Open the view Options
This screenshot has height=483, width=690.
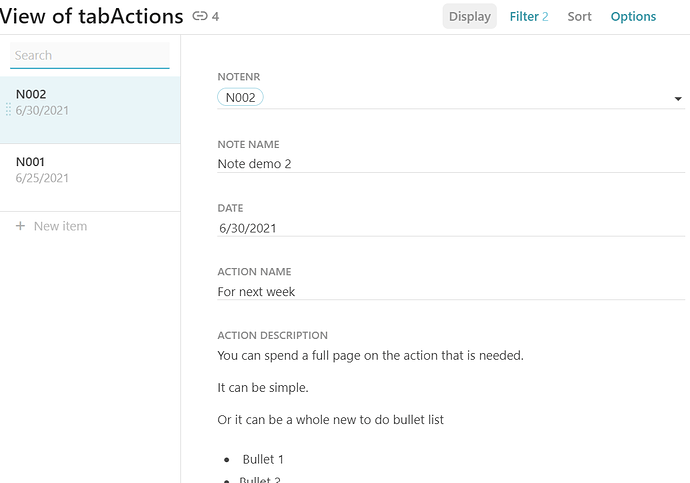click(633, 16)
